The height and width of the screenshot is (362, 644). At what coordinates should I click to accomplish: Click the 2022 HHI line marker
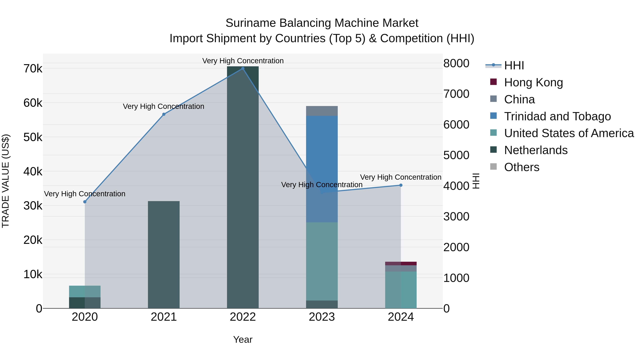pos(243,68)
